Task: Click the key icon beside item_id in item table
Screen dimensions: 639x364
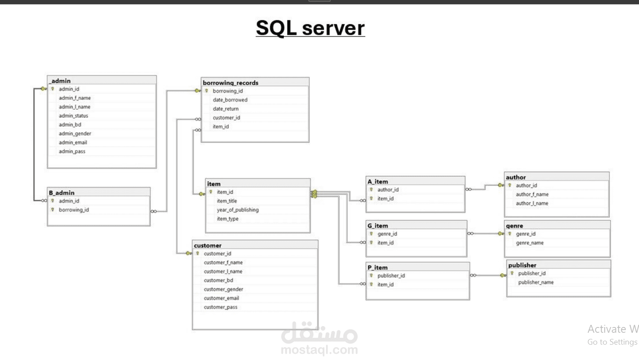Action: click(211, 192)
